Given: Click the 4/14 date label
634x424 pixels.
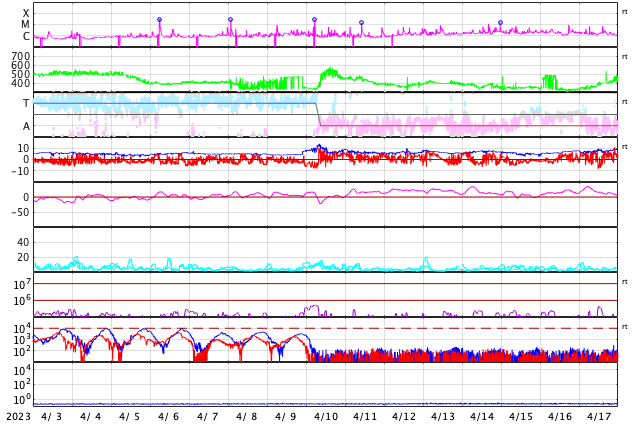Looking at the screenshot, I should point(482,417).
